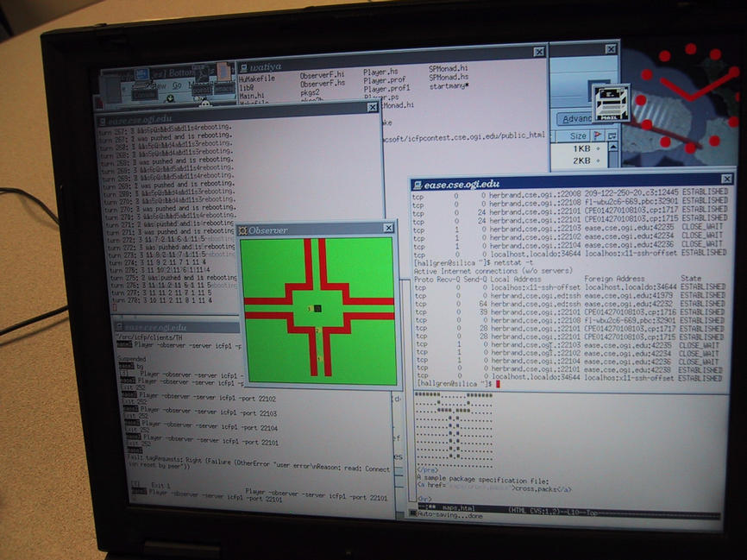Image resolution: width=747 pixels, height=560 pixels.
Task: Click the red cursor at hallgren@silica prompt
Action: click(498, 384)
